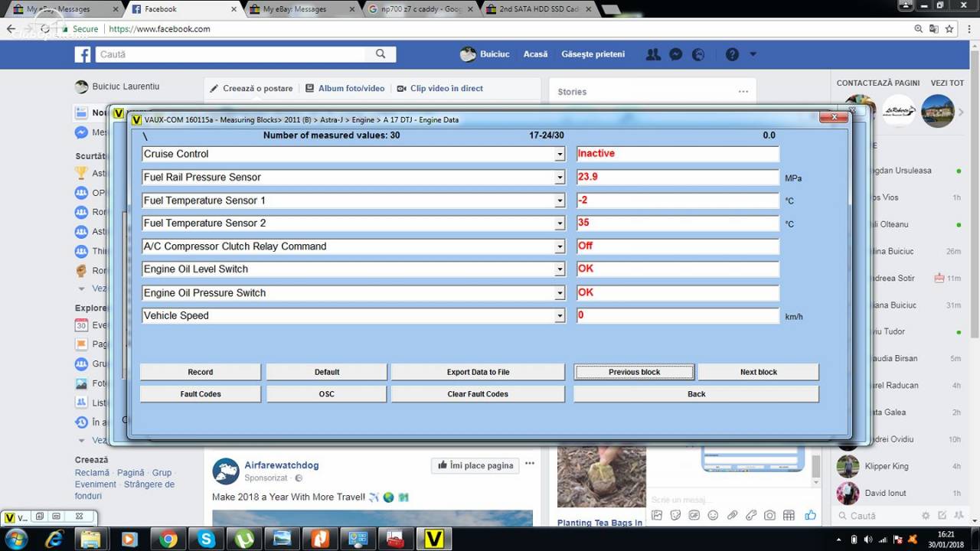Click the Record button
Viewport: 980px width, 551px height.
(x=201, y=372)
